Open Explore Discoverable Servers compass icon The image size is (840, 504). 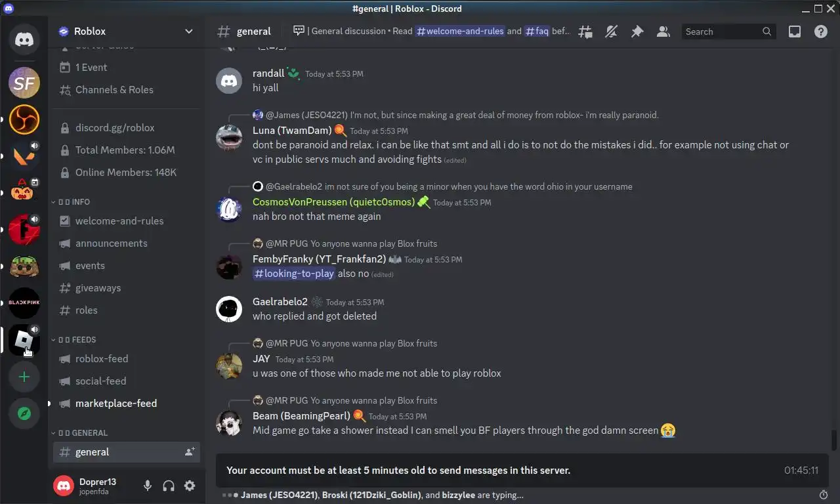tap(24, 413)
